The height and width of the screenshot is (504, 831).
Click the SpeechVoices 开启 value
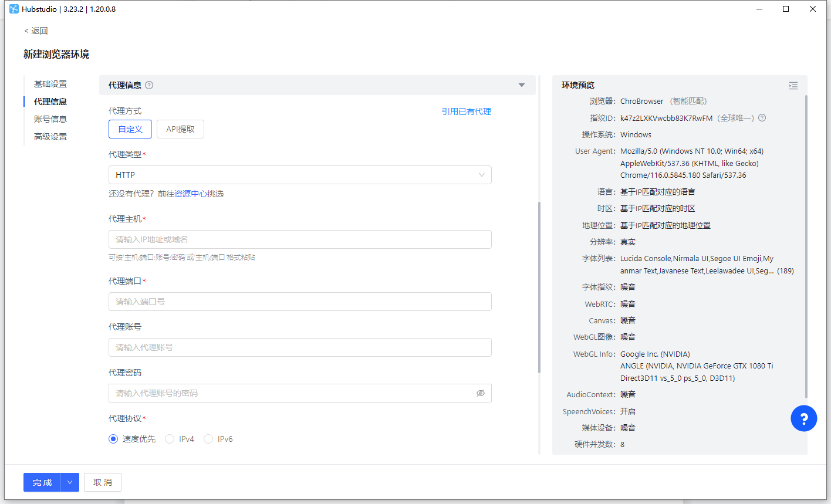click(x=628, y=411)
